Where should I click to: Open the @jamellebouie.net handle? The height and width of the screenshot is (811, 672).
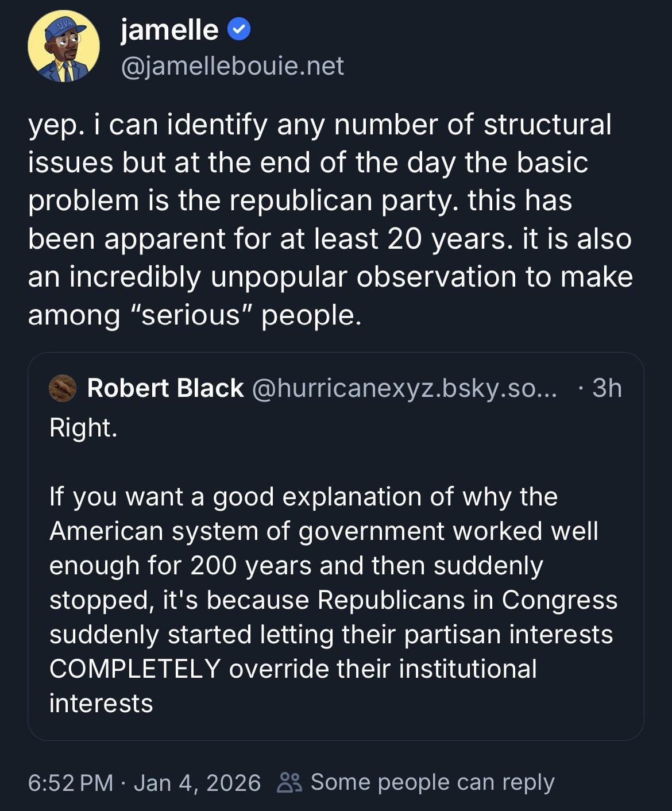232,66
